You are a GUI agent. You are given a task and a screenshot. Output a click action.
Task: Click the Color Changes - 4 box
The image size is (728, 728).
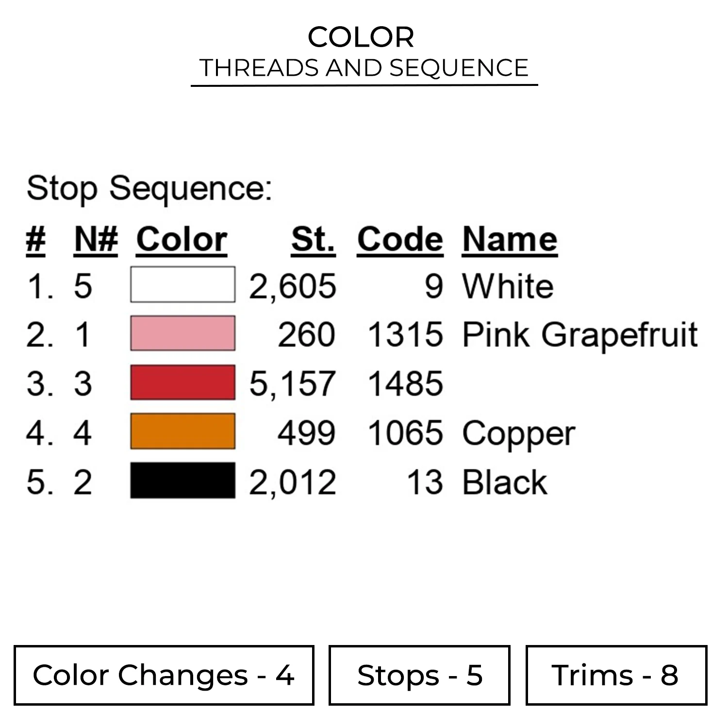tap(164, 675)
